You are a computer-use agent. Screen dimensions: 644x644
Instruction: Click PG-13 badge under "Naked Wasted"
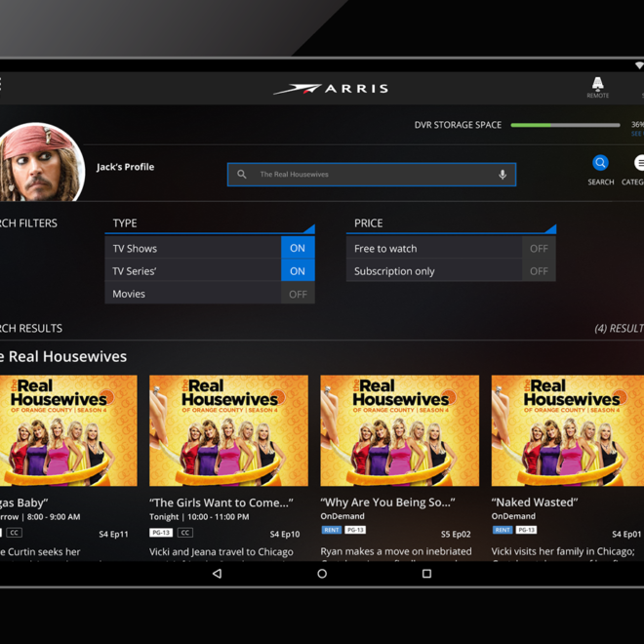(526, 530)
